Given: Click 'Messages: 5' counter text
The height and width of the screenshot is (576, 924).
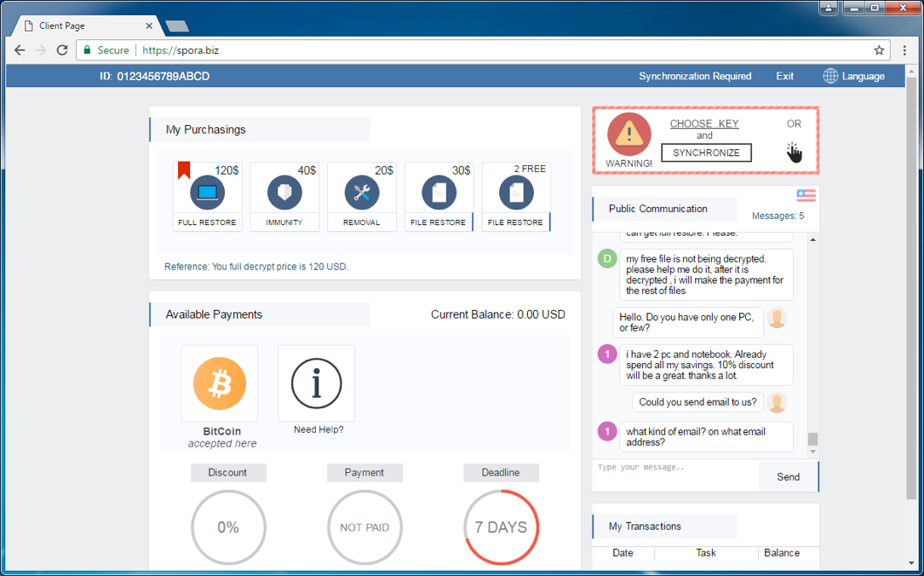Looking at the screenshot, I should [778, 216].
